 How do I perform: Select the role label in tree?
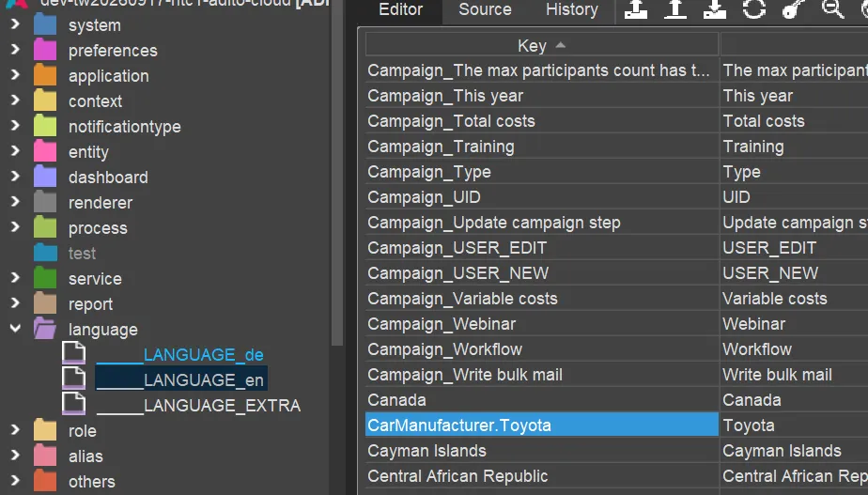(83, 431)
